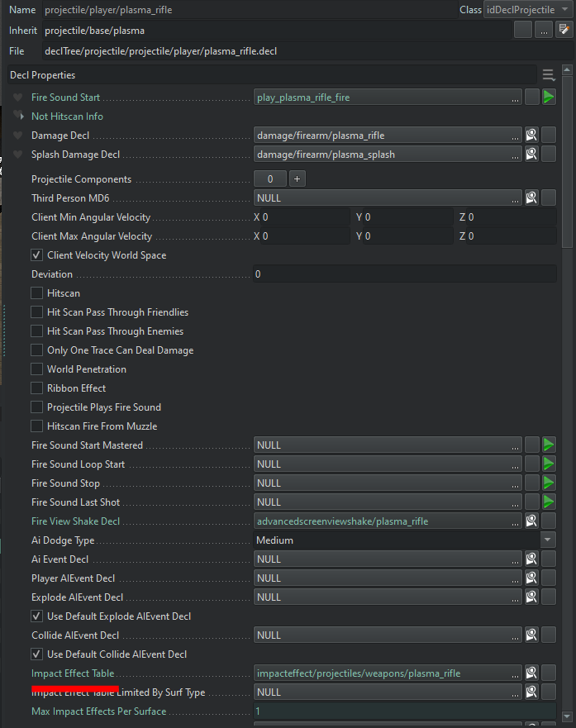The height and width of the screenshot is (728, 576).
Task: Click the edit icon beside Inherit field
Action: 564,31
